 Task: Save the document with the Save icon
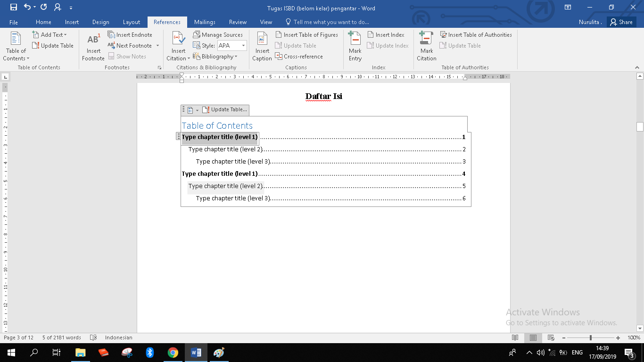point(13,7)
